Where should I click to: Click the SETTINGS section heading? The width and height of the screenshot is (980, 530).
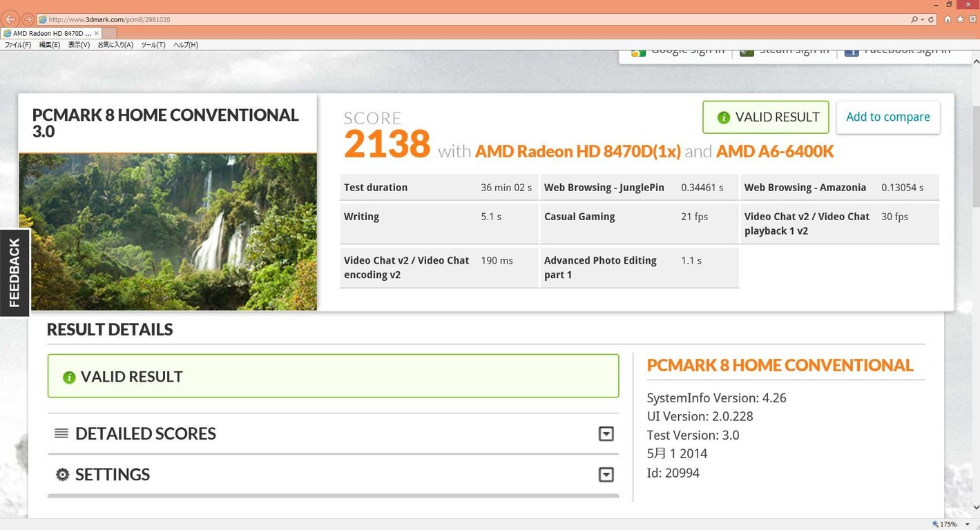pyautogui.click(x=113, y=475)
